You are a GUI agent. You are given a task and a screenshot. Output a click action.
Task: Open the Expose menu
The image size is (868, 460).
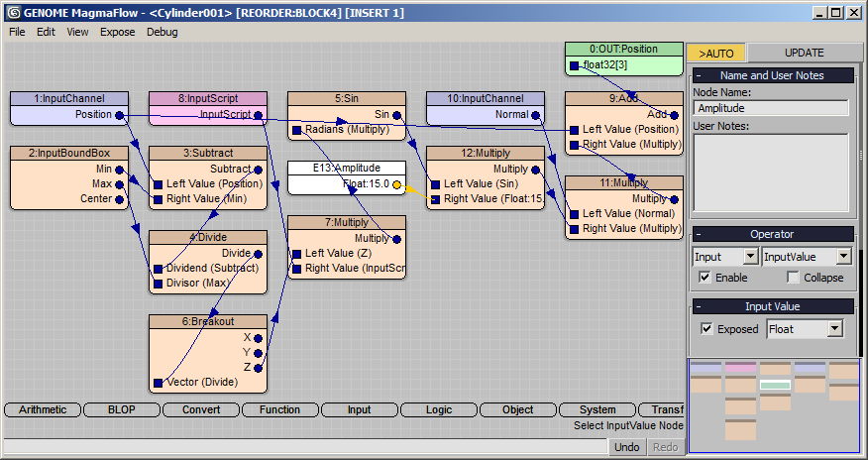[117, 32]
